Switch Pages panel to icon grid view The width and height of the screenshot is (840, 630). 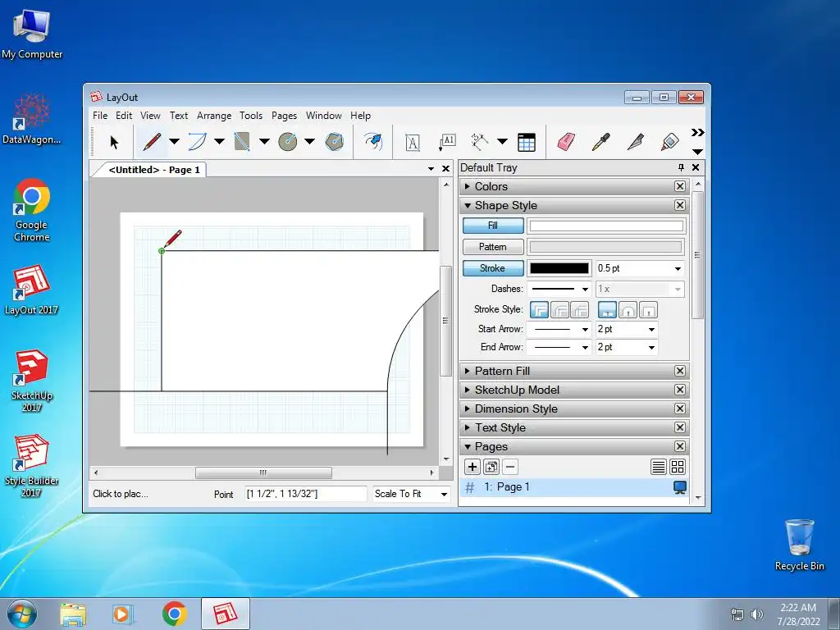coord(678,467)
